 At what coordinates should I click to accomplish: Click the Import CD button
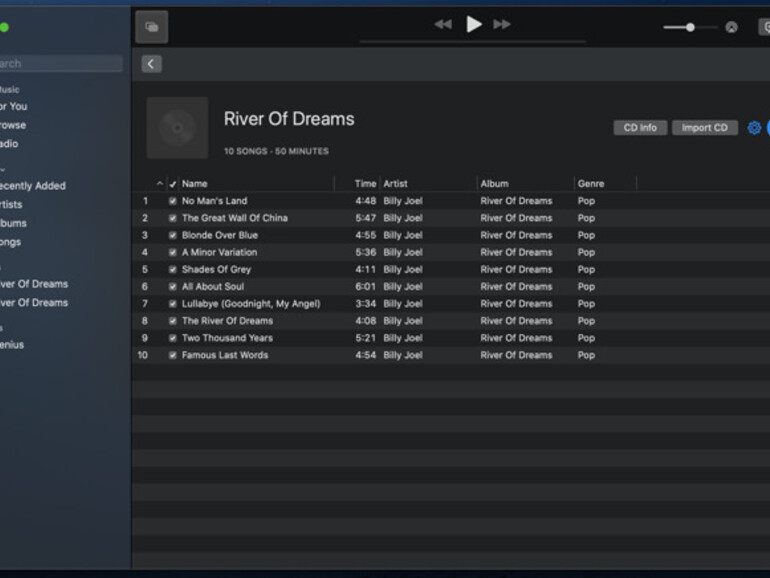pyautogui.click(x=705, y=128)
